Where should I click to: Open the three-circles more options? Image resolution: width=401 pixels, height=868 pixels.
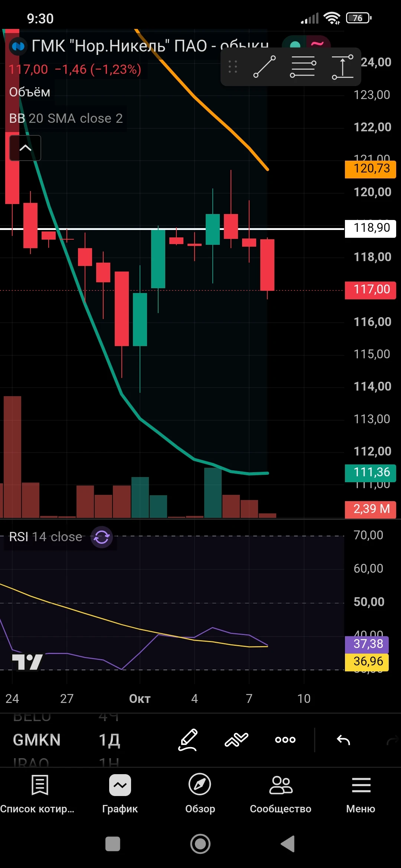click(285, 740)
